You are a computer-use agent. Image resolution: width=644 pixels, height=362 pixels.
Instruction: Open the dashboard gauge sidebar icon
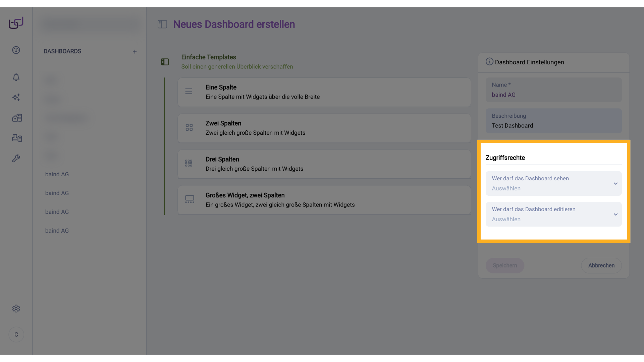16,50
